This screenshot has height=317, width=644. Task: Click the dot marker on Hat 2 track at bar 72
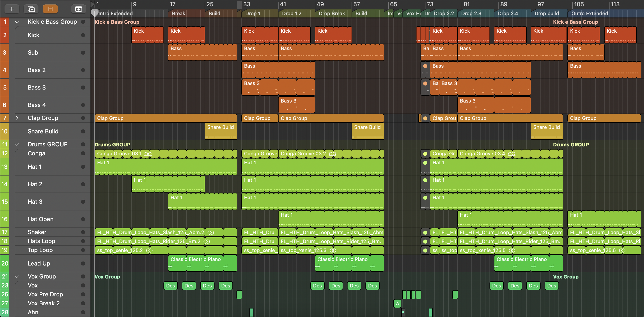pos(425,180)
